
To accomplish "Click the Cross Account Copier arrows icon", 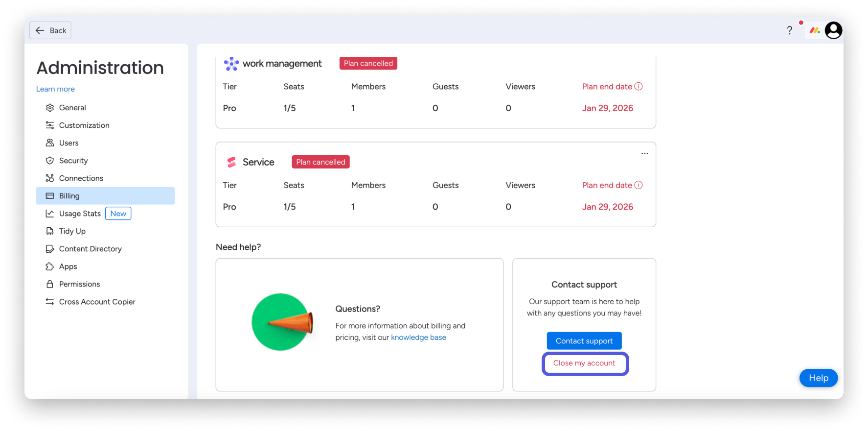I will [50, 302].
